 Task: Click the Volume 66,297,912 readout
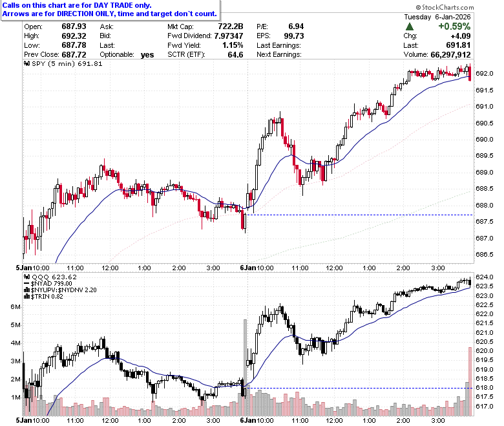pos(437,55)
